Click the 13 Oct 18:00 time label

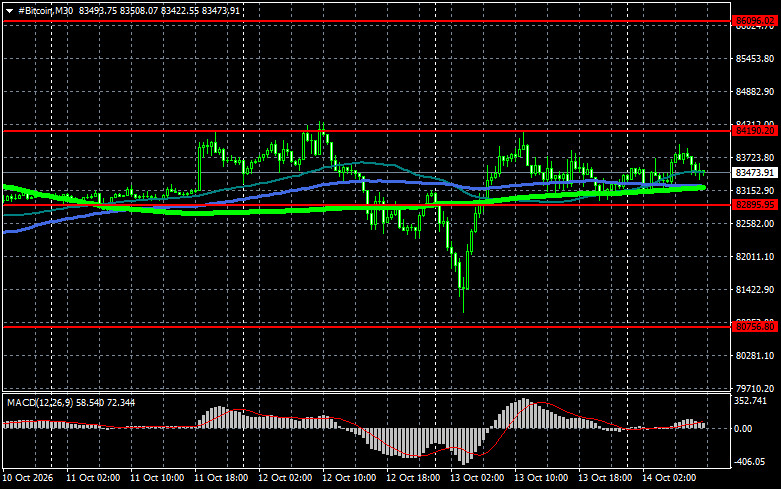[x=605, y=478]
